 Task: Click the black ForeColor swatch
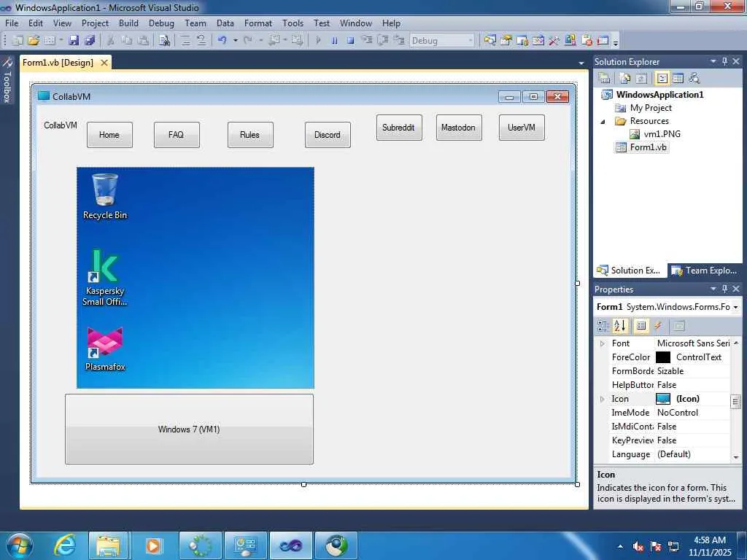tap(663, 357)
